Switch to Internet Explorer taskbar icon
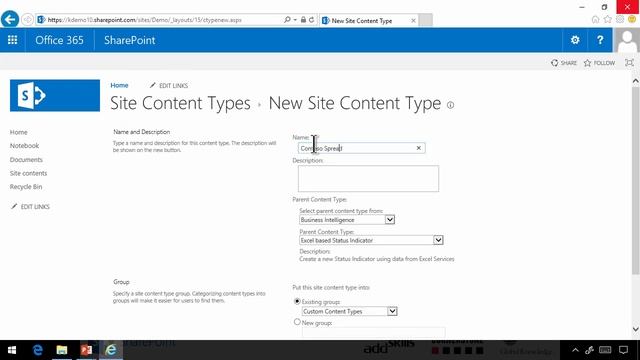Viewport: 640px width, 360px height. (x=111, y=350)
